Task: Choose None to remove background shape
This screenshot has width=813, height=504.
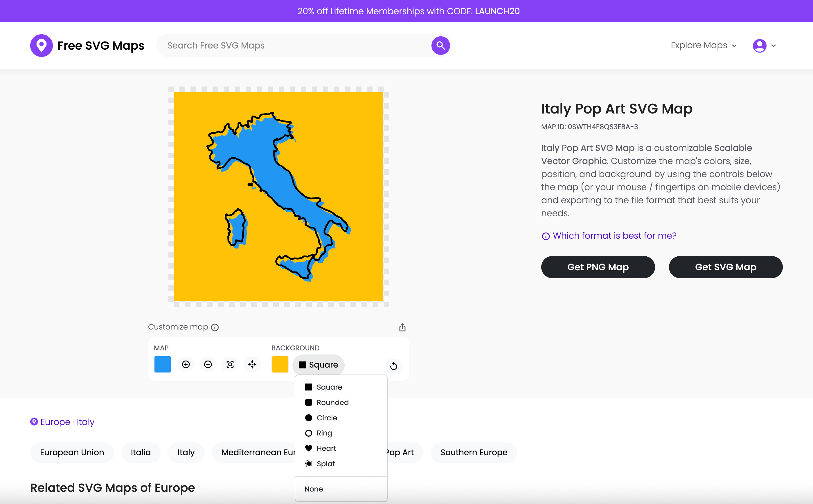Action: [x=313, y=489]
